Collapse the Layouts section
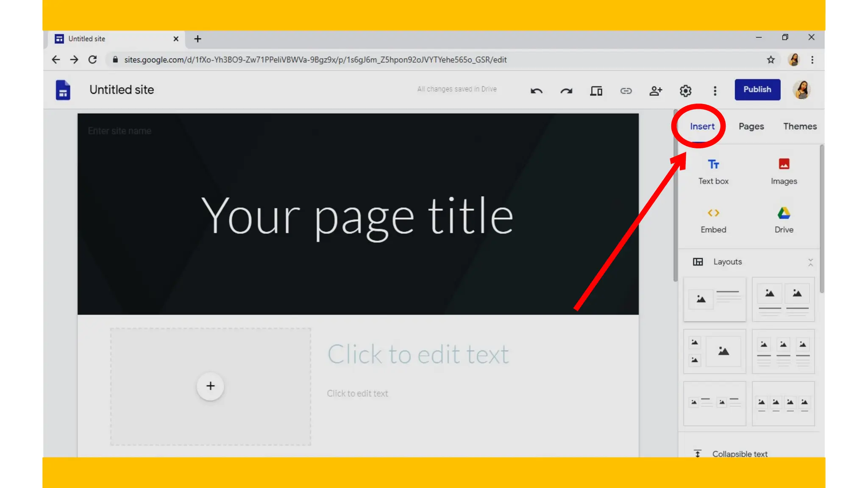Viewport: 868px width, 488px height. 810,262
